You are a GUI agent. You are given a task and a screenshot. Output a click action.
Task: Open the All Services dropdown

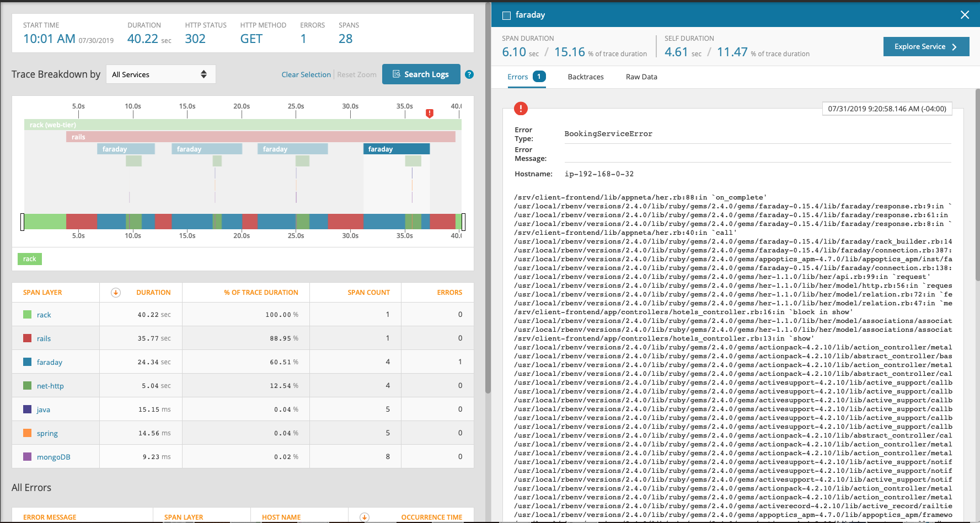point(160,74)
